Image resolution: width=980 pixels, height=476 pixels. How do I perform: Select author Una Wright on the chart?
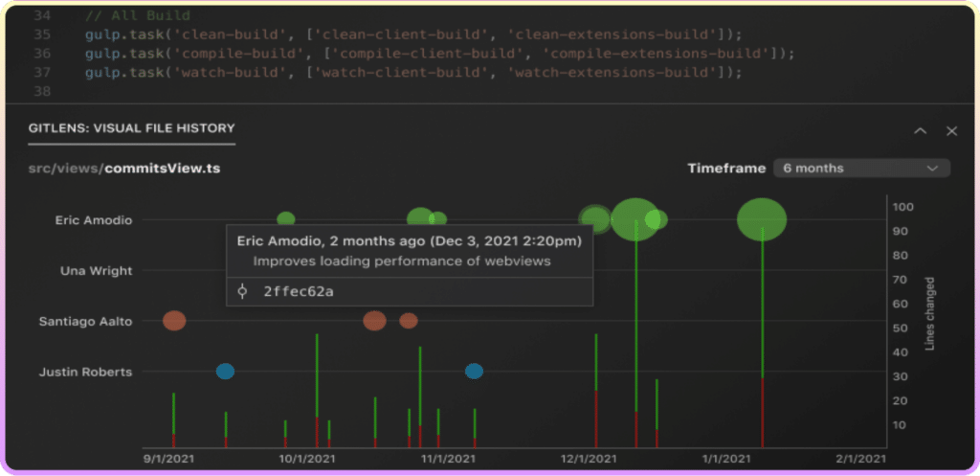click(x=97, y=271)
